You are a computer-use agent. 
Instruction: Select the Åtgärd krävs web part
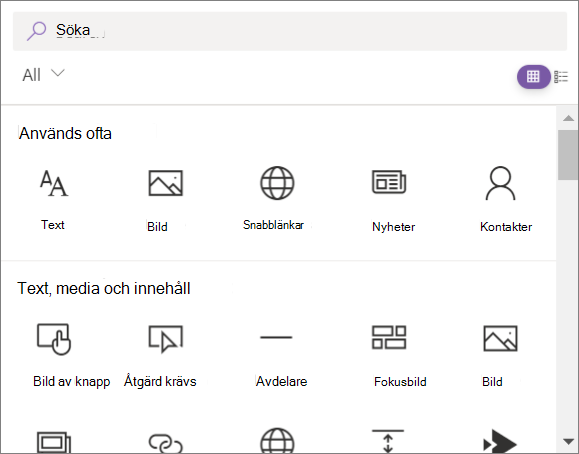point(165,338)
